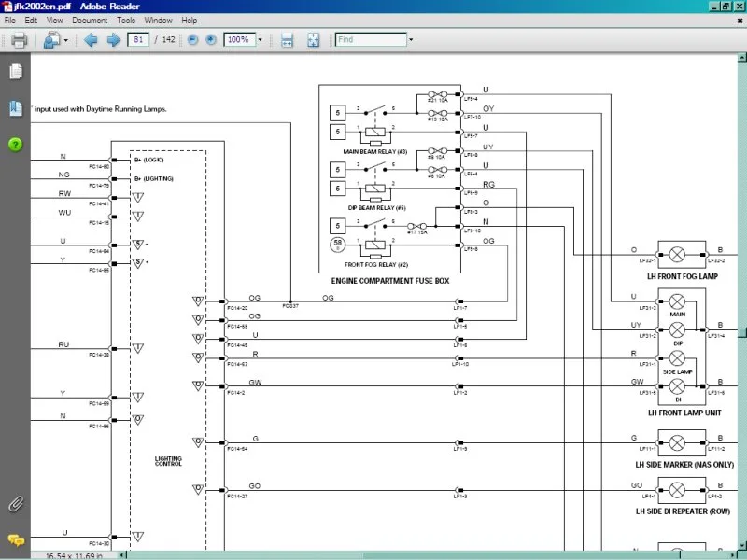
Task: Click the Adobe Reader title bar PDF icon
Action: click(7, 7)
